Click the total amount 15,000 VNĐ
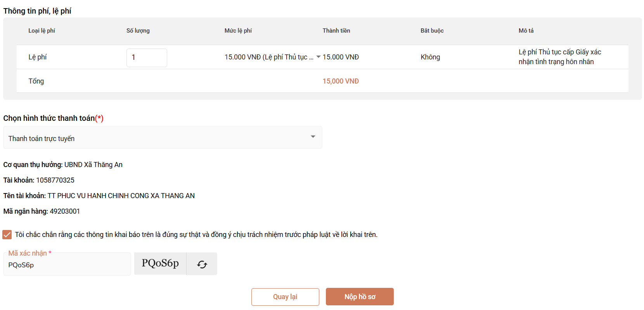 (x=340, y=81)
